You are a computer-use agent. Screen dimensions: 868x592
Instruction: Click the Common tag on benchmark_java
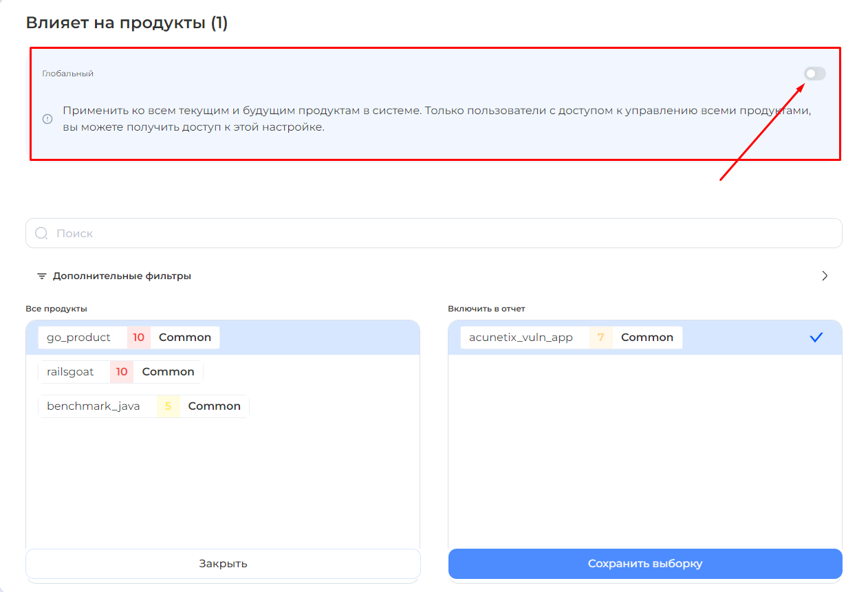214,406
